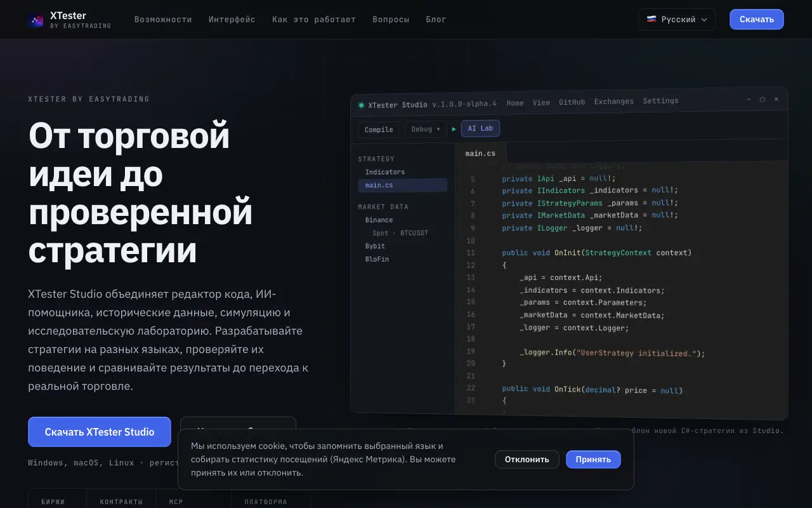Open the Debug dropdown in Studio preview
This screenshot has width=812, height=508.
point(426,129)
